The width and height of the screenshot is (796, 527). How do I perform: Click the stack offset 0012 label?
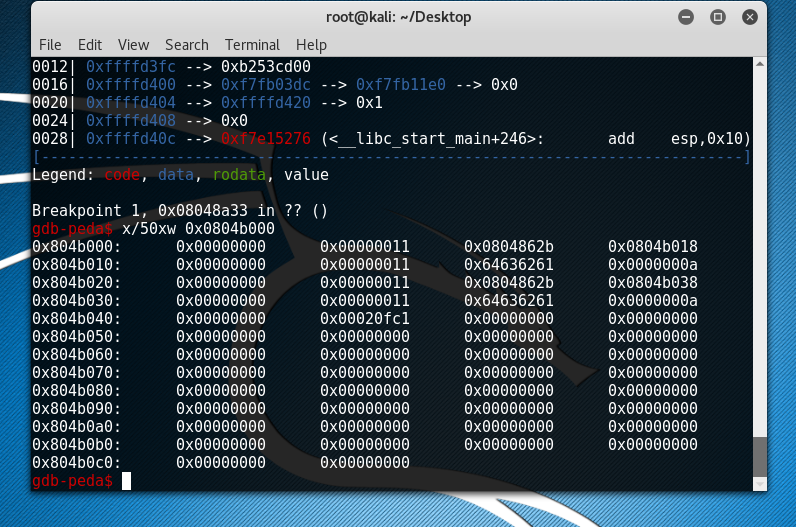pyautogui.click(x=50, y=67)
